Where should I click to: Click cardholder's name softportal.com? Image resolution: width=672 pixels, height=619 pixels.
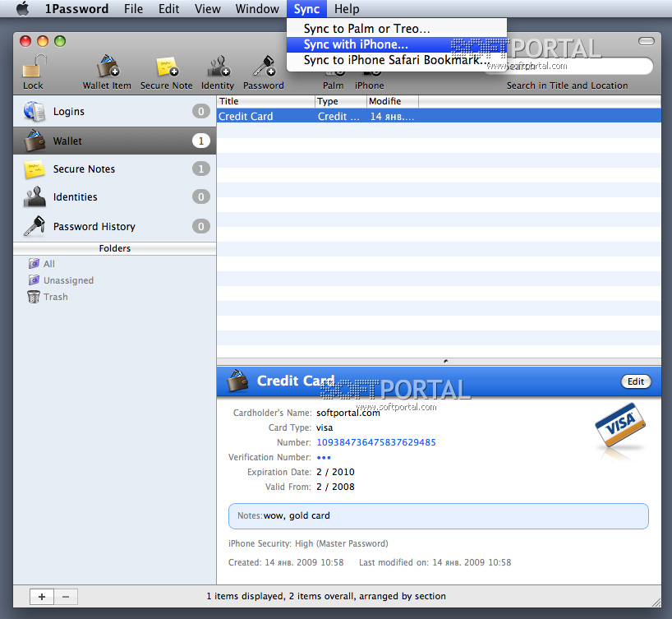pyautogui.click(x=348, y=413)
